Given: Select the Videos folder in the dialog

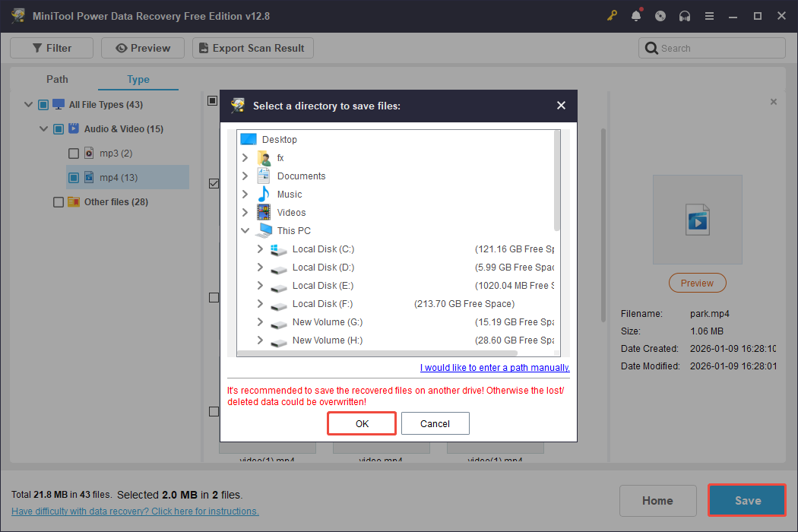Looking at the screenshot, I should point(292,212).
